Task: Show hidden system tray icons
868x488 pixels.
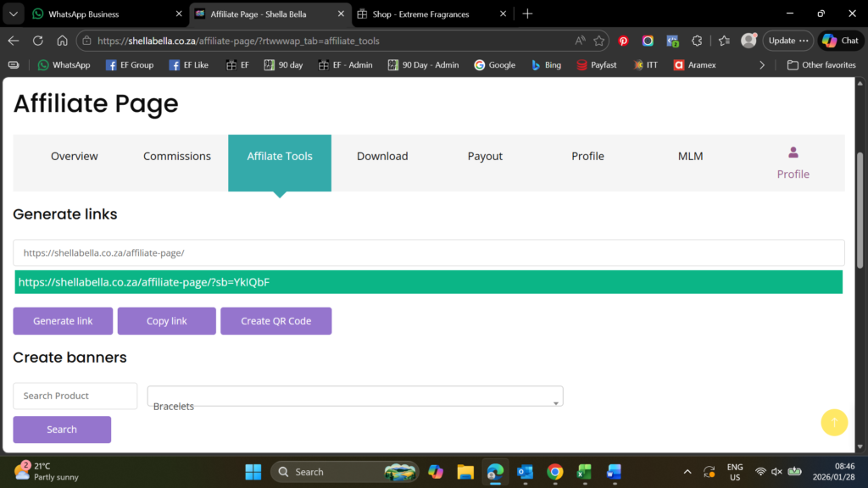Action: [x=687, y=472]
